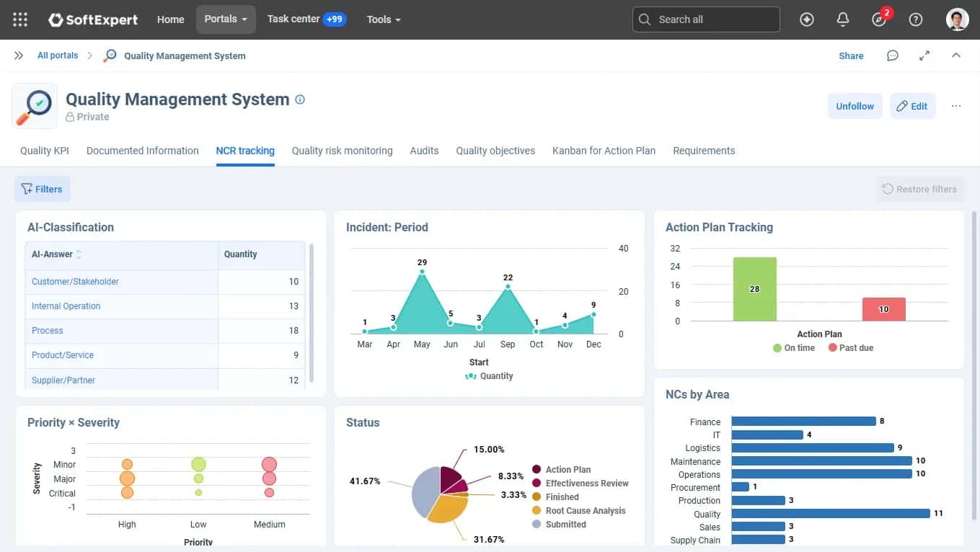Click the SoftExpert logo
This screenshot has height=552, width=980.
coord(93,19)
